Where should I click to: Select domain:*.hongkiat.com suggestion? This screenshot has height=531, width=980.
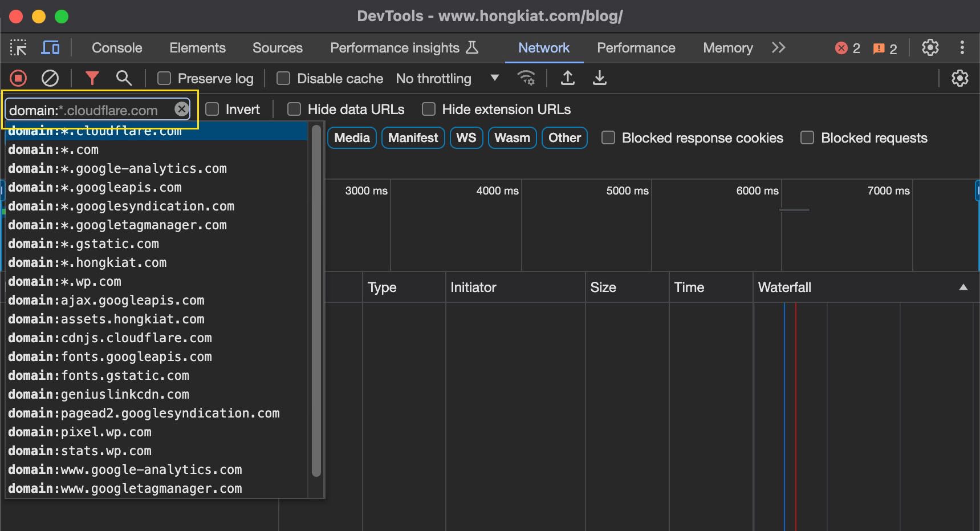coord(157,262)
